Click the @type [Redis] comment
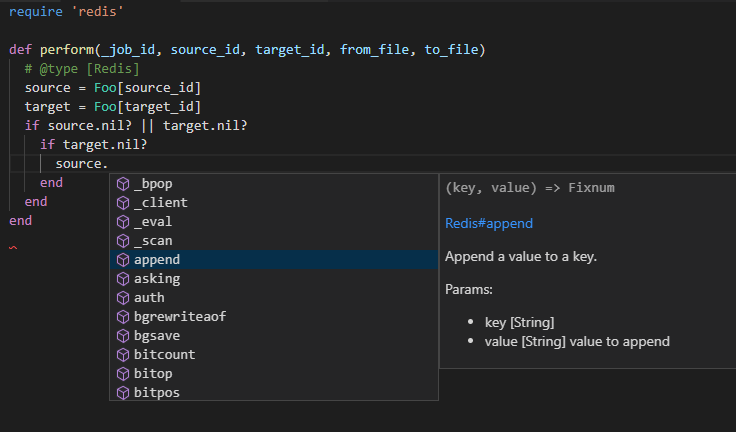The image size is (736, 432). [82, 69]
